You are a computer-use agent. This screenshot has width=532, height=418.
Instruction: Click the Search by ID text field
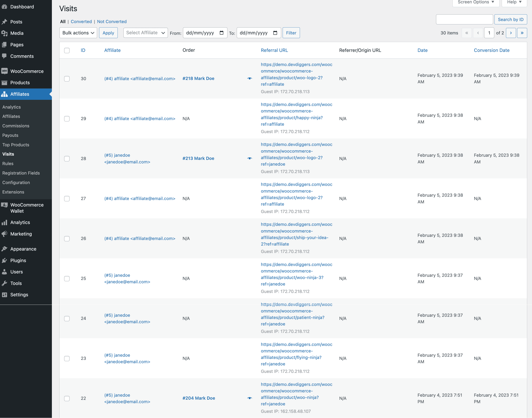point(464,20)
